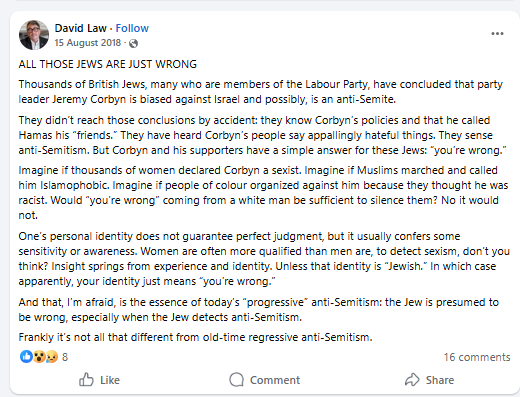Open the three-dot post options menu
Image resolution: width=520 pixels, height=397 pixels.
point(497,33)
